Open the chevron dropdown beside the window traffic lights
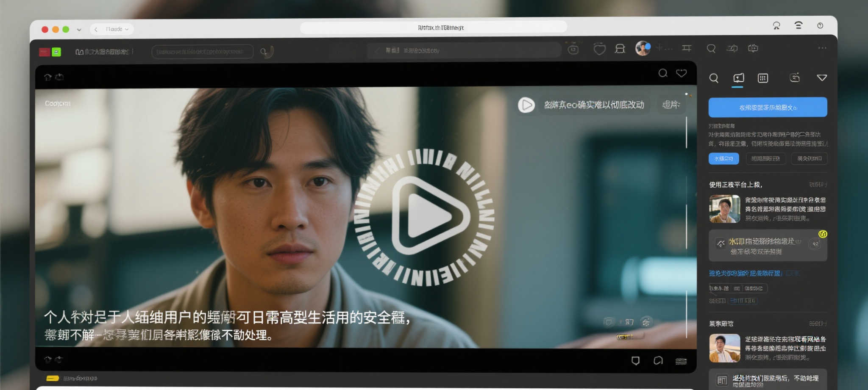This screenshot has height=390, width=868. coord(79,30)
